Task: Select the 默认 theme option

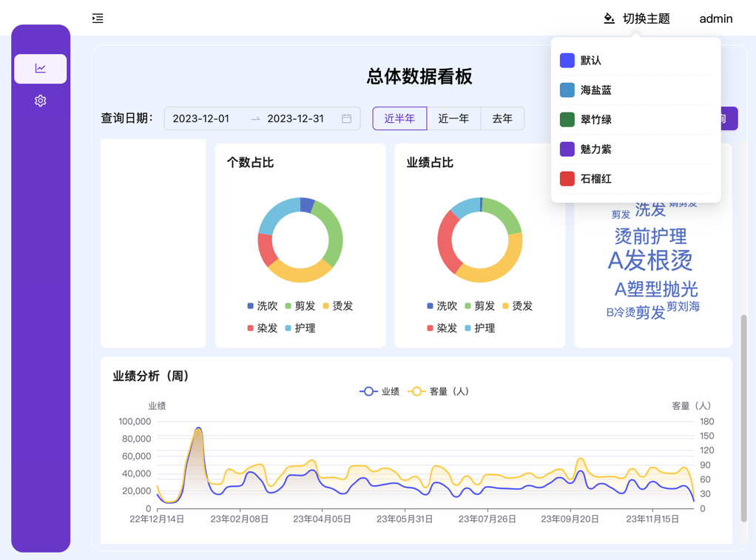Action: coord(636,61)
